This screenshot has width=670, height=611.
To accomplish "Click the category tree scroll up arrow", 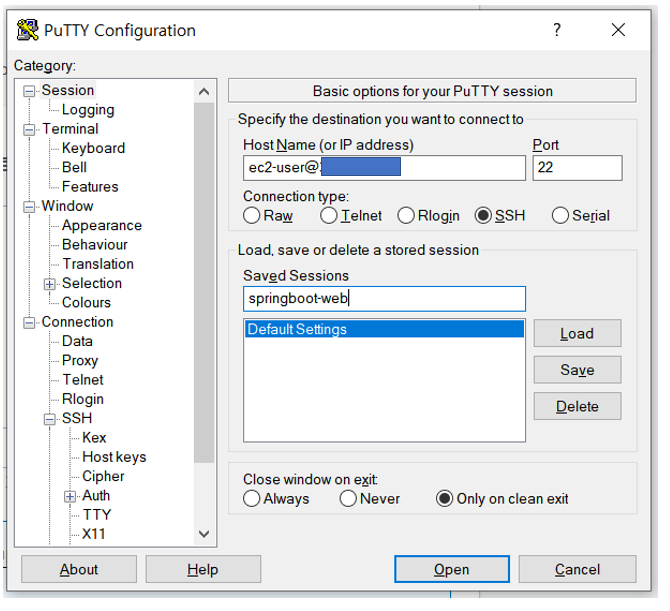I will tap(204, 91).
